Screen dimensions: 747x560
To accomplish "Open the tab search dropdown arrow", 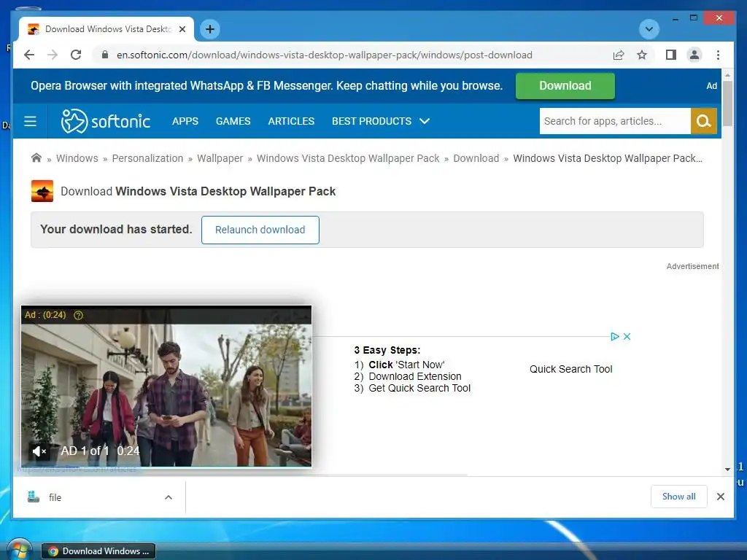I will point(649,29).
